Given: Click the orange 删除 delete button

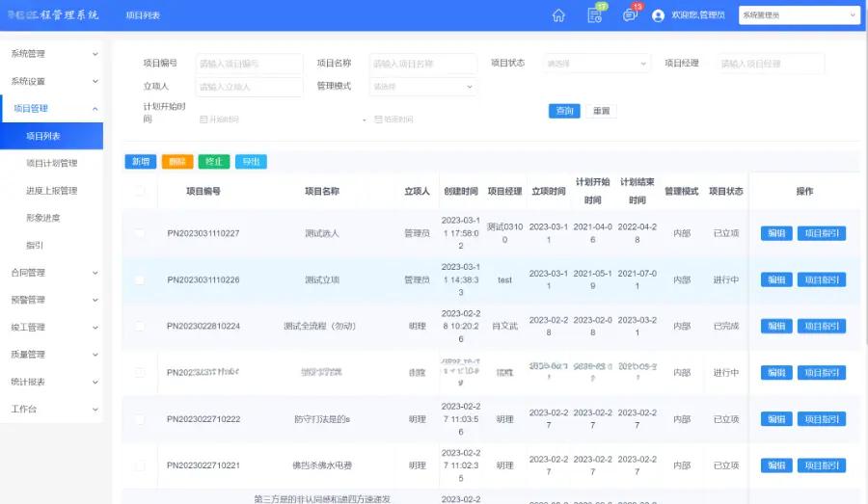Looking at the screenshot, I should coord(177,162).
